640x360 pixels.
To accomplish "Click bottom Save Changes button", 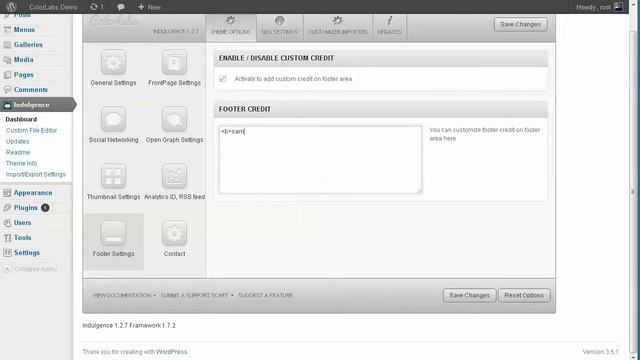I will click(x=469, y=295).
